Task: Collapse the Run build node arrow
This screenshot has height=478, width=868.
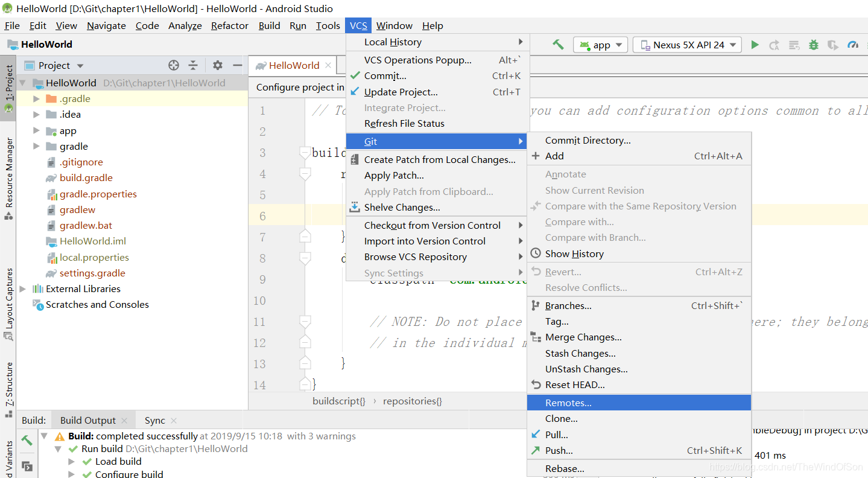Action: pyautogui.click(x=59, y=449)
